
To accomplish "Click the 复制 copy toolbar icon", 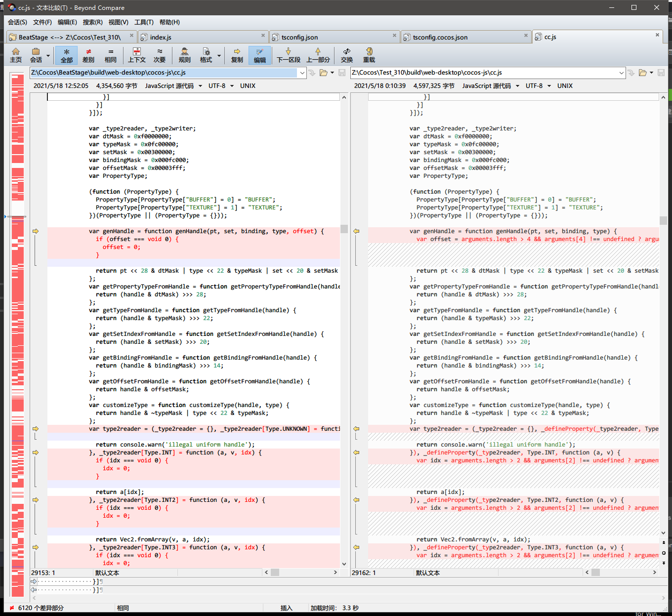I will [x=237, y=55].
